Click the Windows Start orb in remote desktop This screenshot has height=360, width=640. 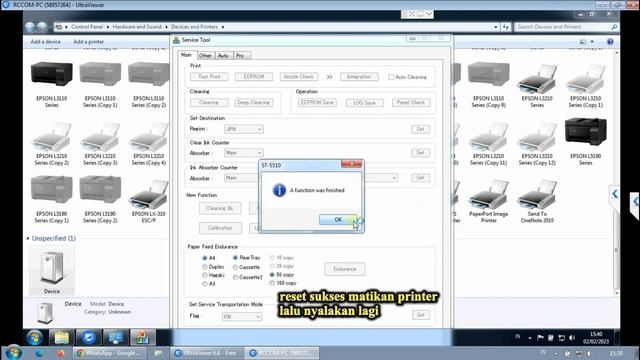point(34,338)
